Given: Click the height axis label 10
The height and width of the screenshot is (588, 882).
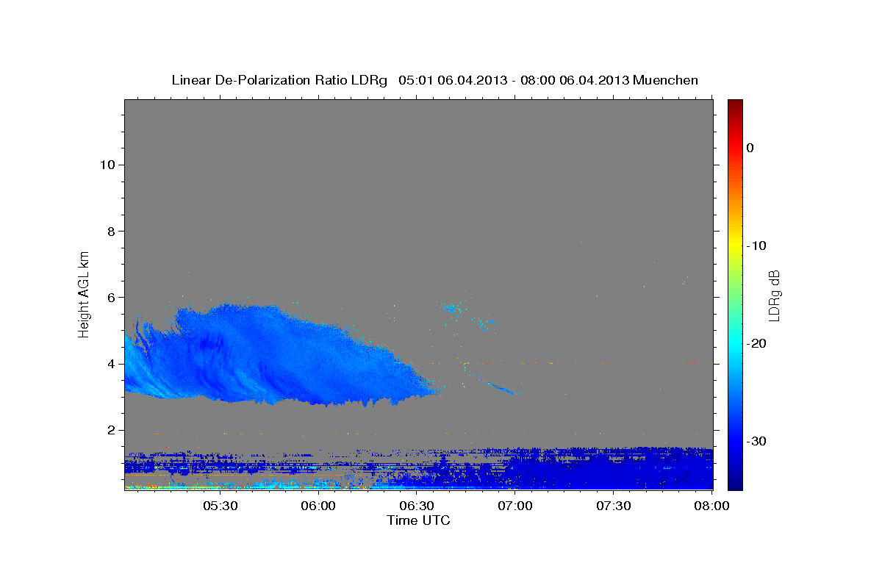Looking at the screenshot, I should 107,165.
